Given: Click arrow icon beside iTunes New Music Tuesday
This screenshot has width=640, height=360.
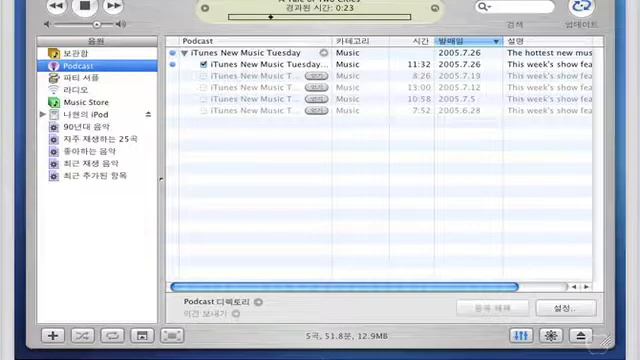Looking at the screenshot, I should (x=324, y=53).
